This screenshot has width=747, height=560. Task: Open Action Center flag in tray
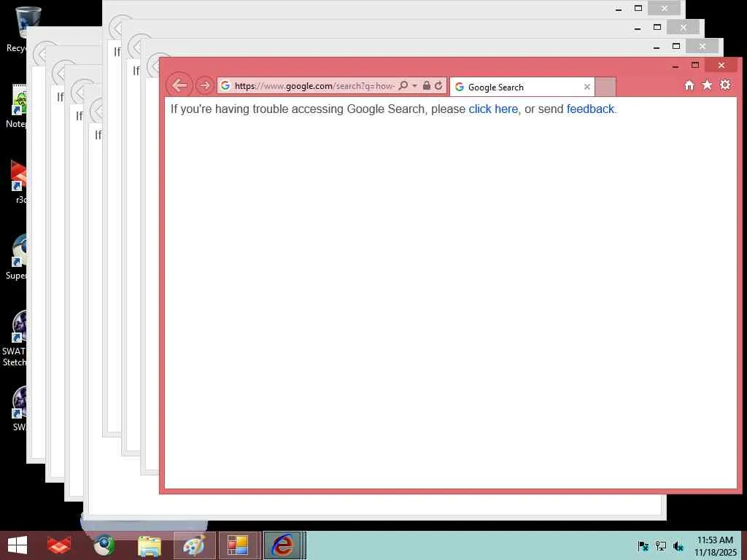coord(643,545)
